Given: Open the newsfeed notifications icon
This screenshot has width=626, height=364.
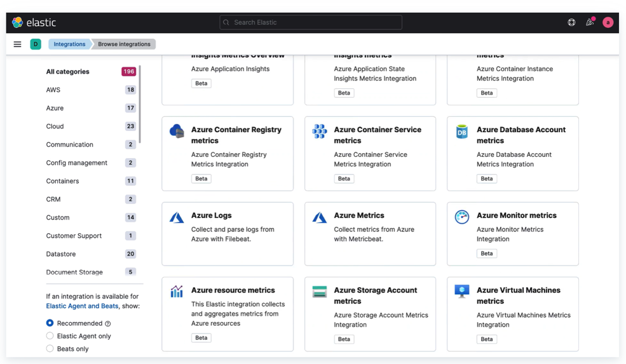Looking at the screenshot, I should click(x=590, y=23).
